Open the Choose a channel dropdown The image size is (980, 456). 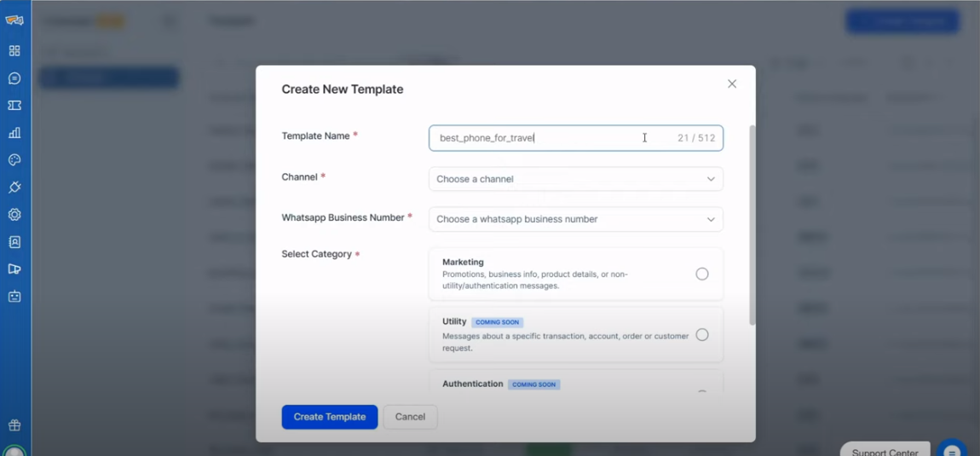pos(575,179)
